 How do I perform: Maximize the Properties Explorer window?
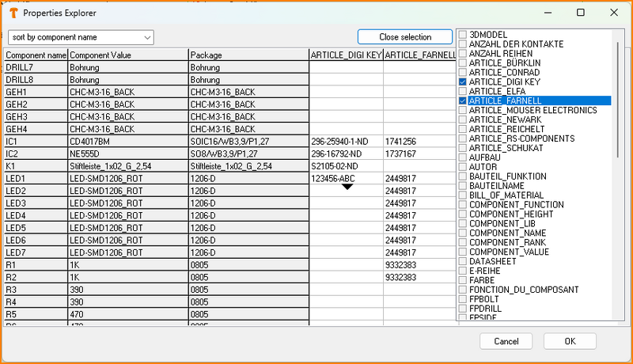click(581, 13)
